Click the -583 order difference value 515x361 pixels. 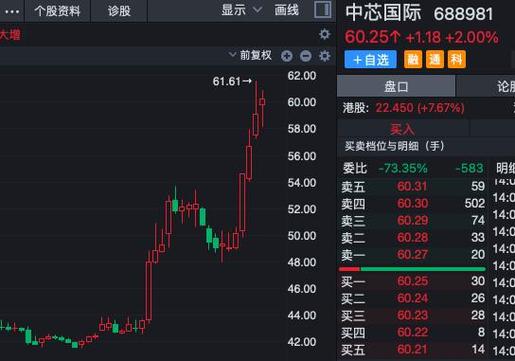click(469, 168)
